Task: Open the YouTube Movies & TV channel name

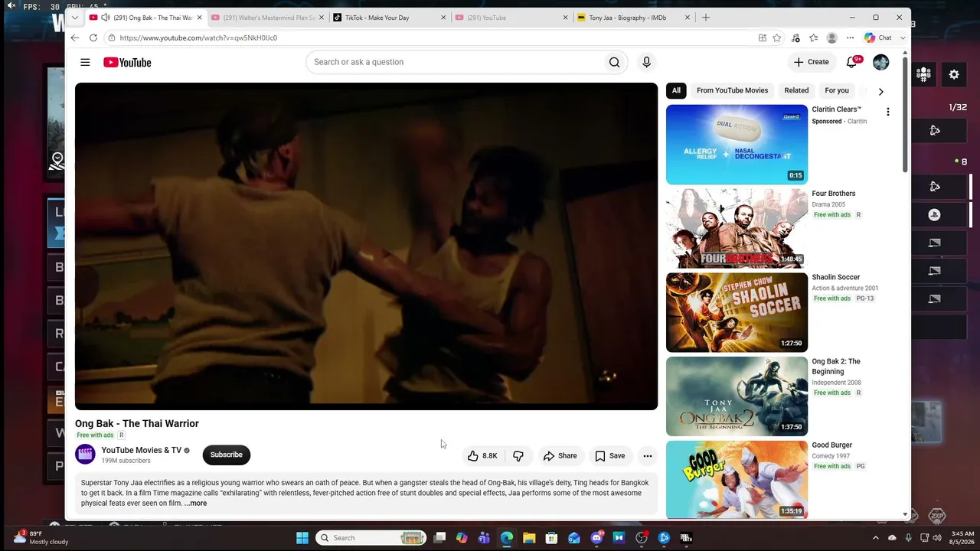Action: 142,450
